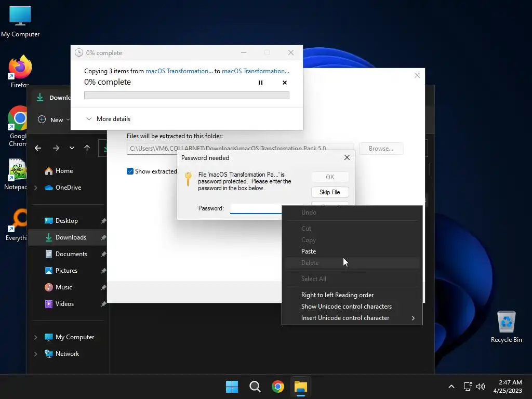Choose Paste from the context menu
The image size is (532, 399).
point(352,251)
